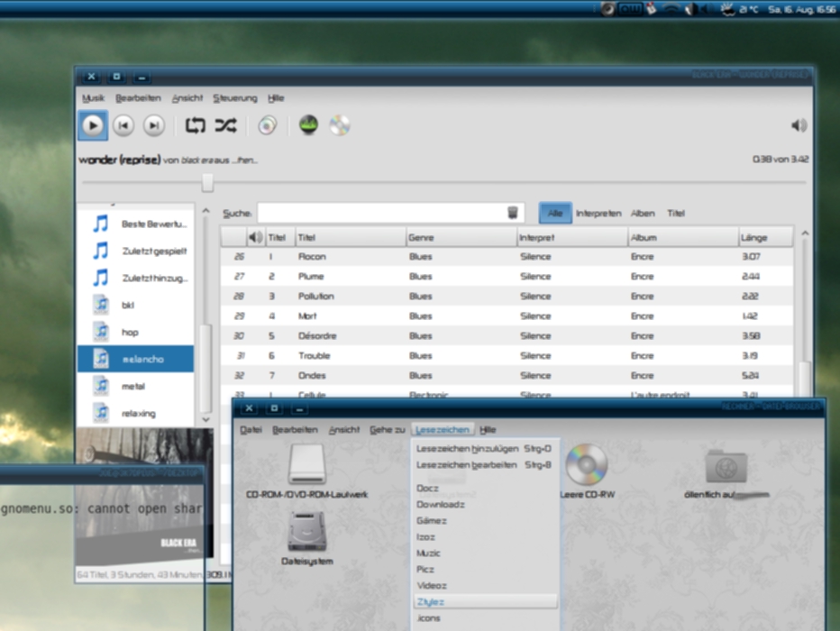840x631 pixels.
Task: Start playback in Rhythmbox with the Play button
Action: (x=93, y=126)
